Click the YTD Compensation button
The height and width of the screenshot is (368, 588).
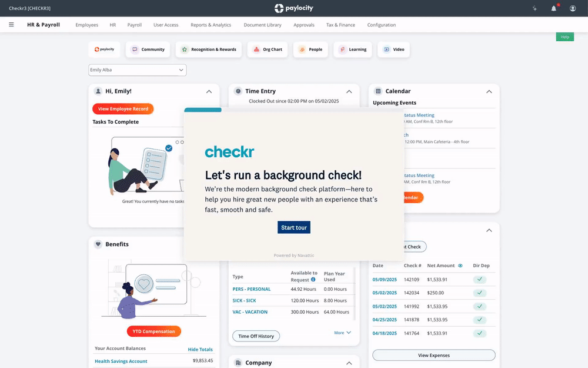(153, 331)
